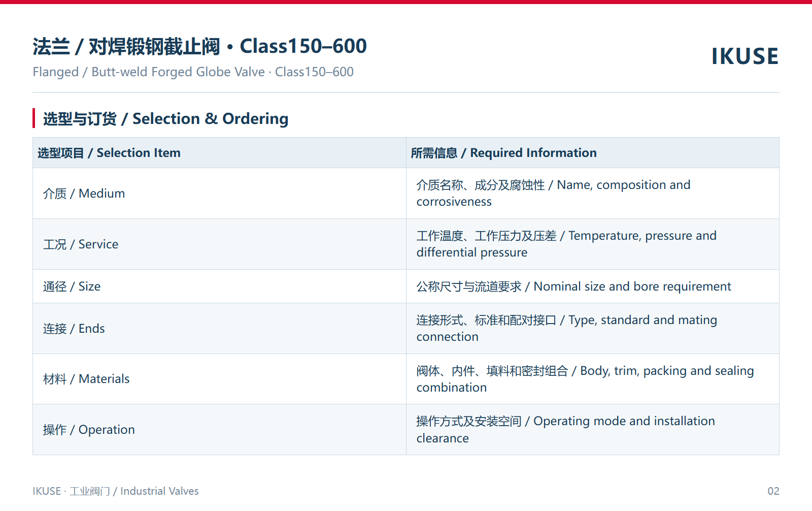Click the Selection & Ordering section heading
This screenshot has width=812, height=511.
pos(165,118)
